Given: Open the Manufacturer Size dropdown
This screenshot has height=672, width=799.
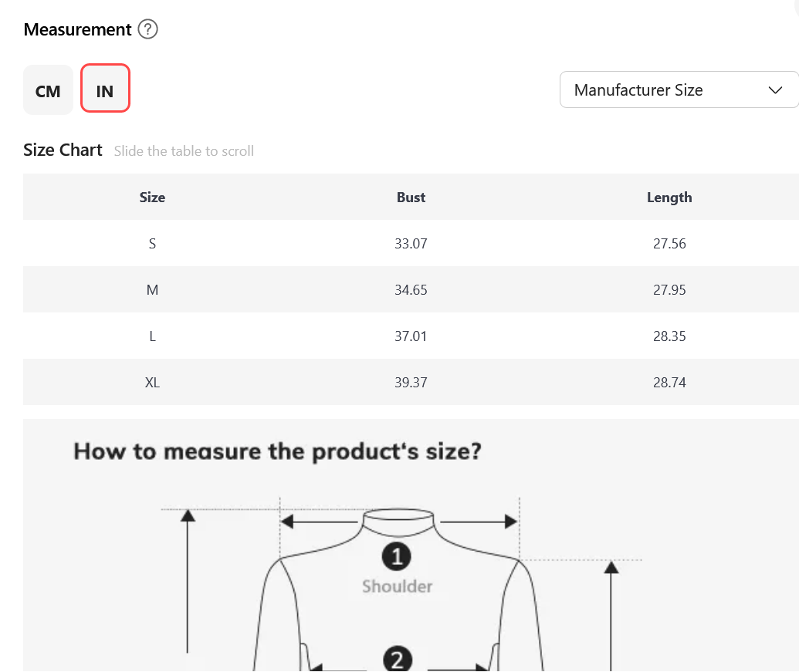Looking at the screenshot, I should pyautogui.click(x=679, y=89).
